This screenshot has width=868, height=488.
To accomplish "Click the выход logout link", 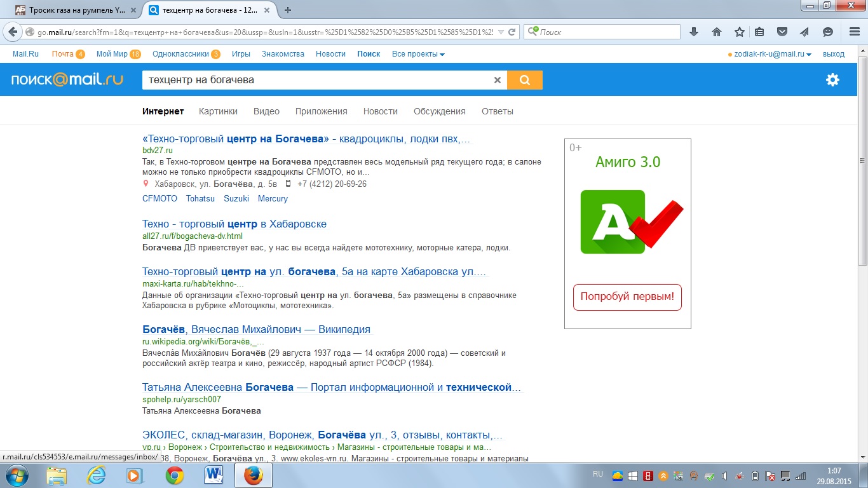I will [x=834, y=54].
